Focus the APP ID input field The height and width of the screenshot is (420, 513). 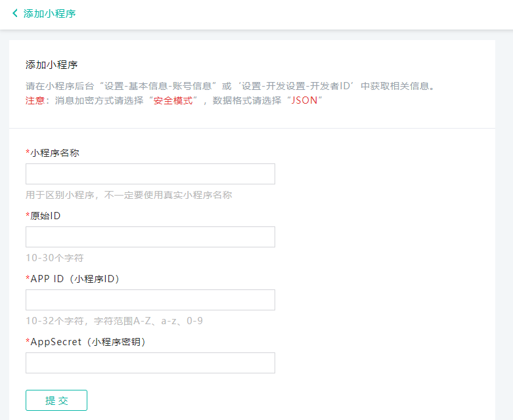pyautogui.click(x=150, y=300)
